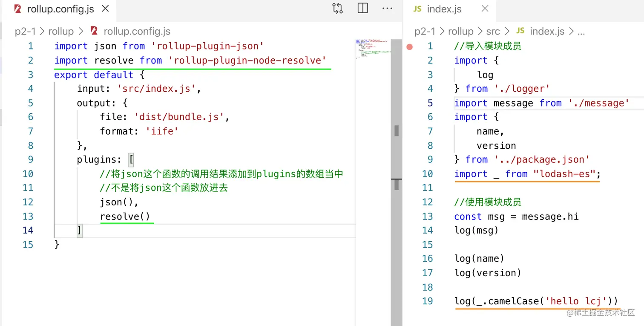Screen dimensions: 644x326
Task: Click the comment '//导入模块成员' in index.js
Action: (488, 46)
